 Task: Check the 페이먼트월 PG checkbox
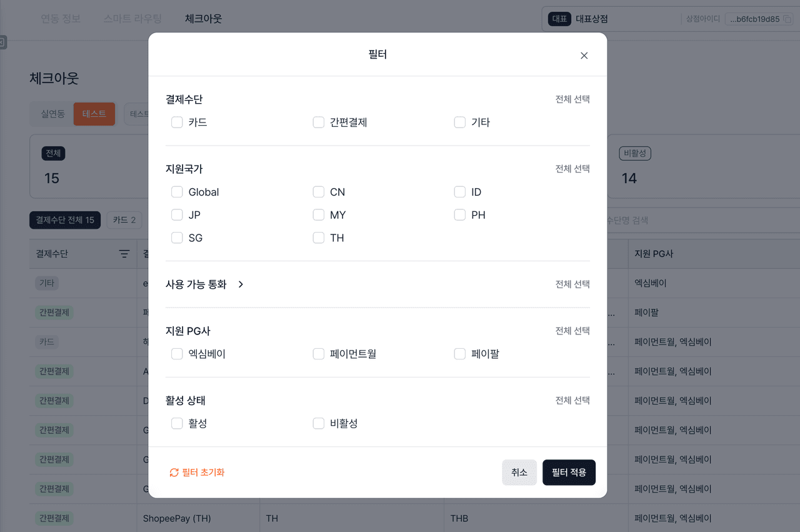pos(319,354)
